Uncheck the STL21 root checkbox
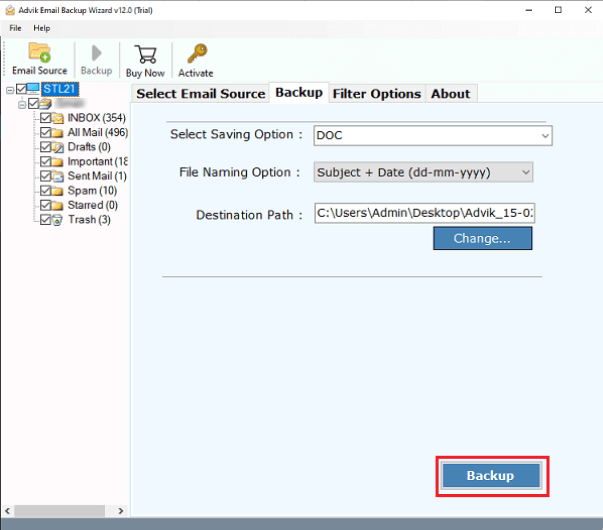 21,89
